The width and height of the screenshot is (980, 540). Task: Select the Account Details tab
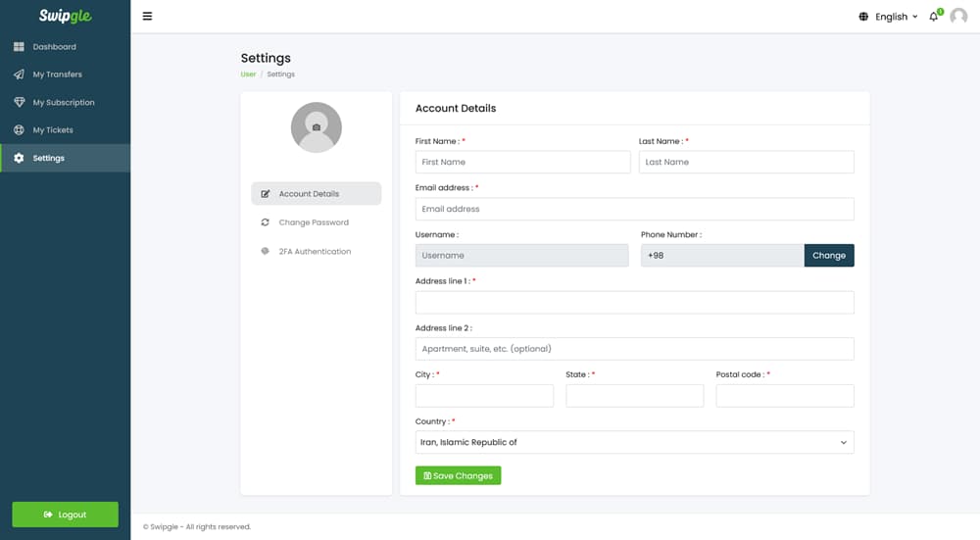click(x=317, y=194)
